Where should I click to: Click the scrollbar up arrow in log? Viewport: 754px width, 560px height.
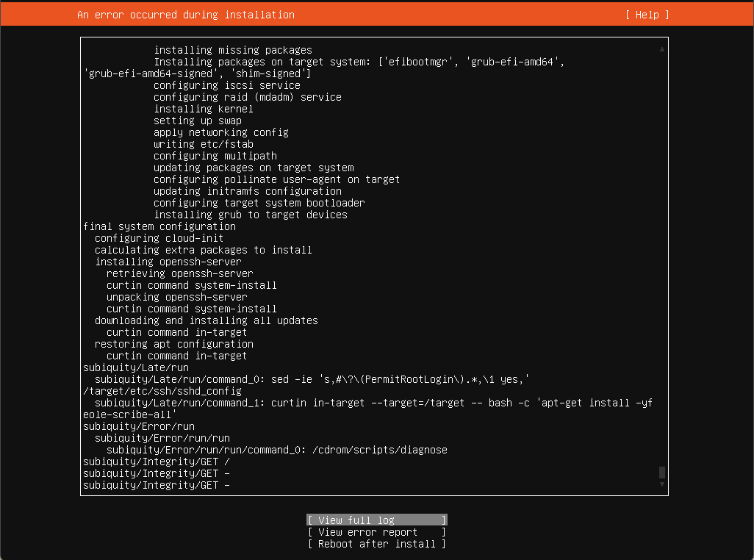coord(662,49)
